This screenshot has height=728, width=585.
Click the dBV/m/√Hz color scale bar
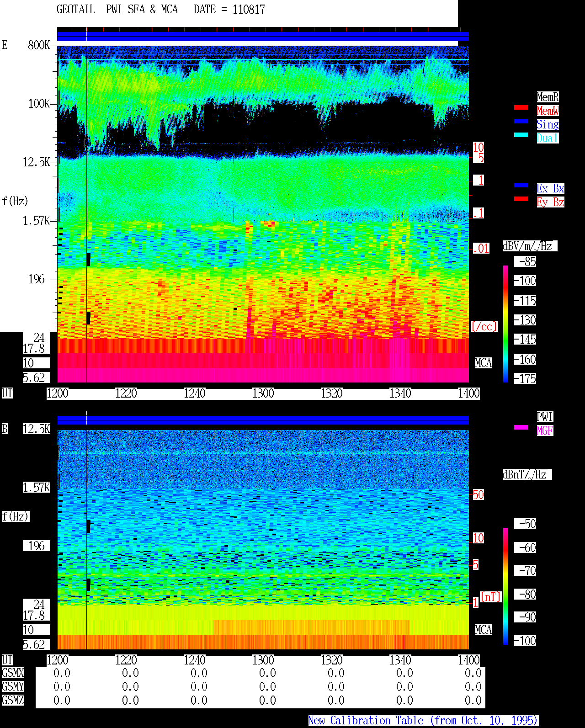(505, 324)
